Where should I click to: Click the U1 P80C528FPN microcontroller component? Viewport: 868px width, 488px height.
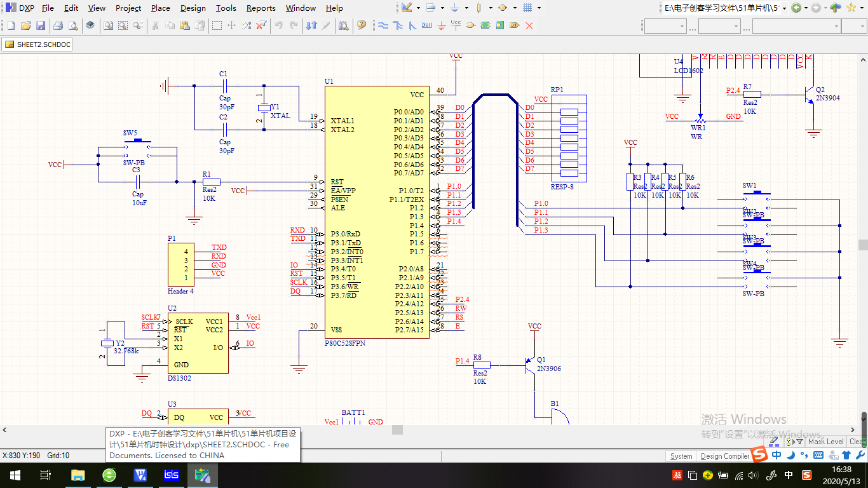(377, 212)
